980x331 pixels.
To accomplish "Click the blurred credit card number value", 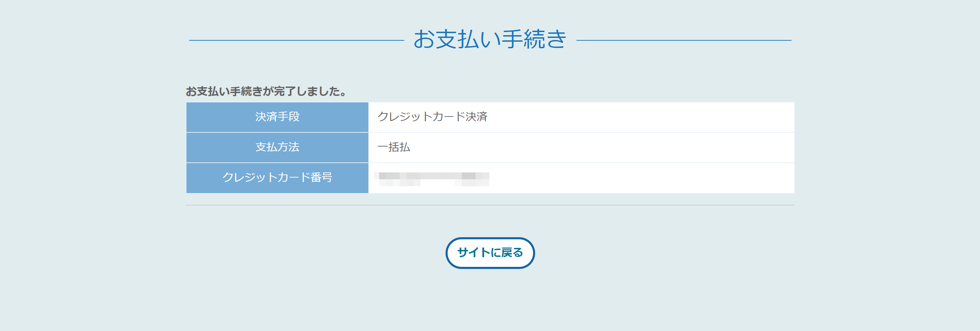I will tap(432, 179).
